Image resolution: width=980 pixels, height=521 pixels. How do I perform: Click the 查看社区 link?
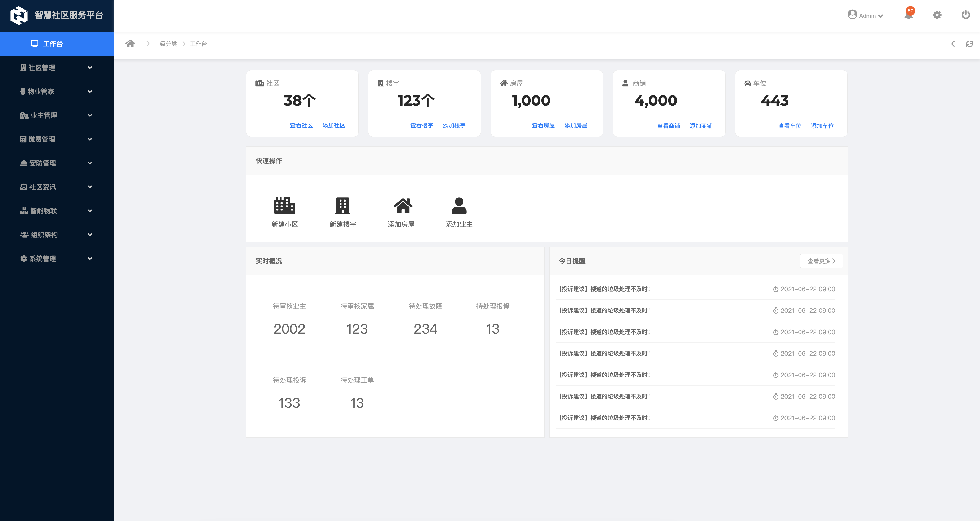tap(301, 125)
